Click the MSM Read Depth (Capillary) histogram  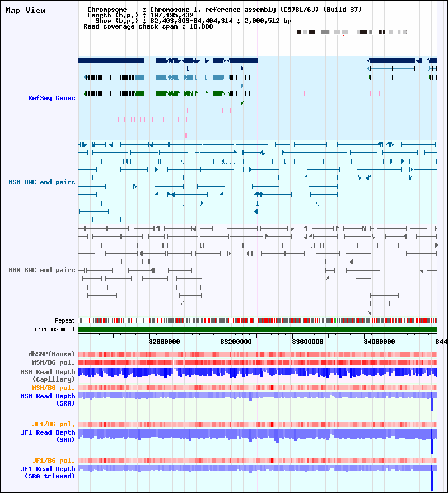(258, 373)
